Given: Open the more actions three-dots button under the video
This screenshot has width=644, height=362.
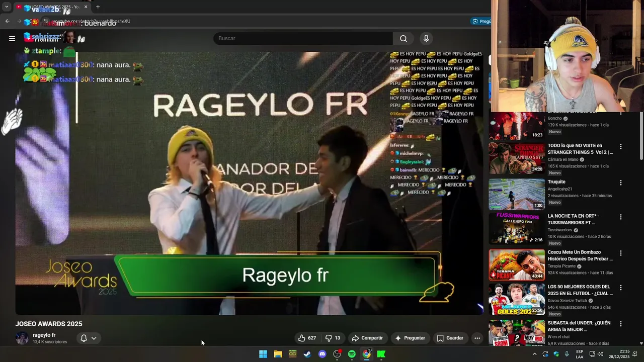Looking at the screenshot, I should [x=477, y=338].
